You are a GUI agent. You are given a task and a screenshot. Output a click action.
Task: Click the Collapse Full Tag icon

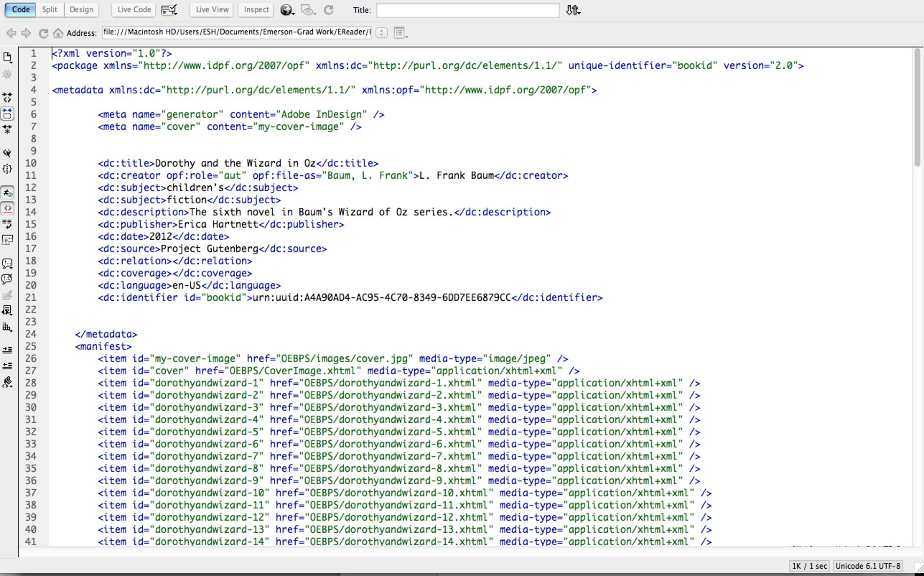[x=7, y=97]
